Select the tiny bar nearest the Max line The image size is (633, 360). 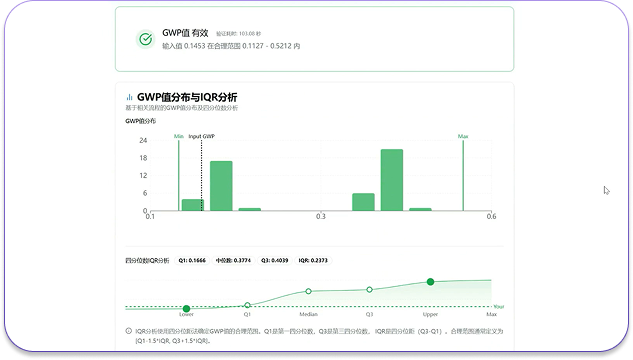pos(420,209)
